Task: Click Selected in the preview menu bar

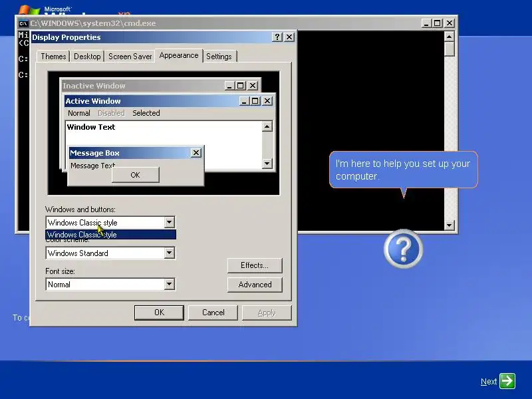Action: tap(146, 113)
